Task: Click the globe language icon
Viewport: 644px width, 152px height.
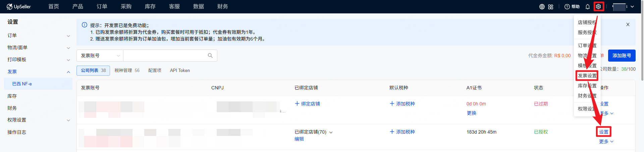Action: pyautogui.click(x=542, y=7)
